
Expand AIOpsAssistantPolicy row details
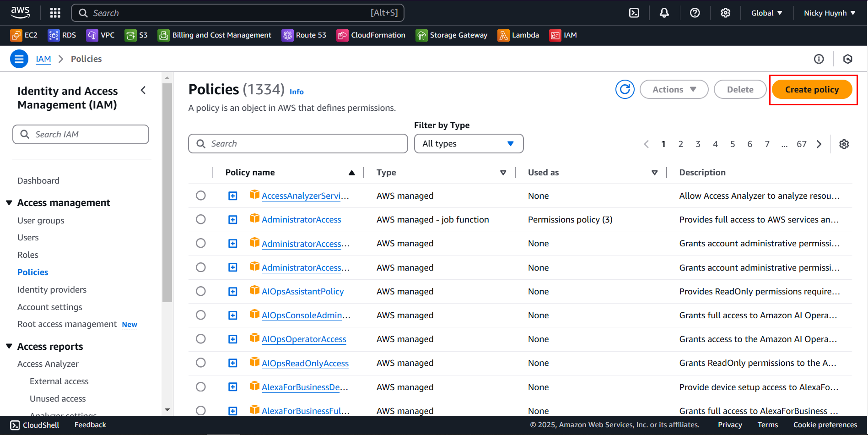(233, 292)
